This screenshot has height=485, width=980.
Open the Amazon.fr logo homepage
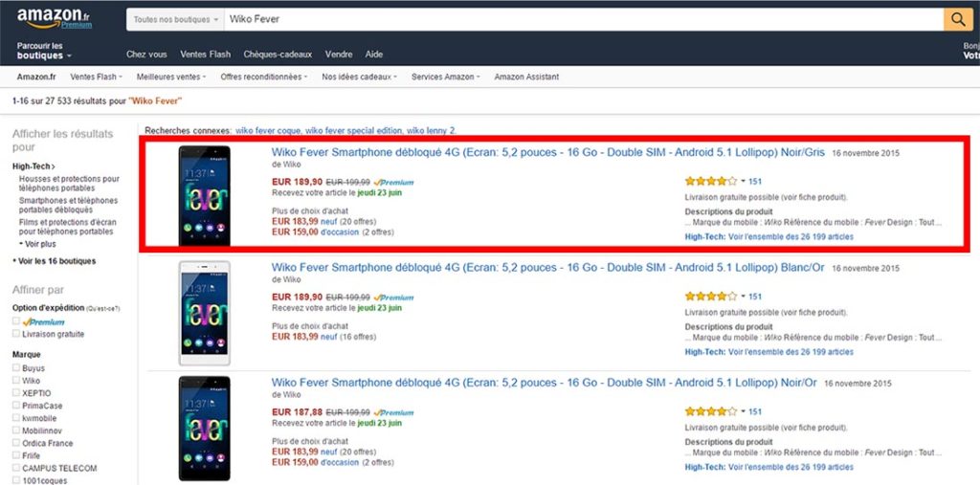(54, 18)
